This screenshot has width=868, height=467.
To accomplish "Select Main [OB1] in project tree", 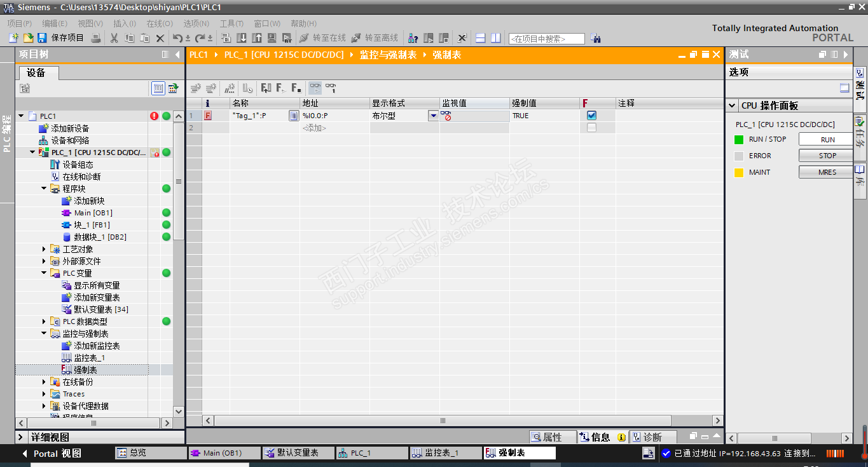I will [93, 213].
